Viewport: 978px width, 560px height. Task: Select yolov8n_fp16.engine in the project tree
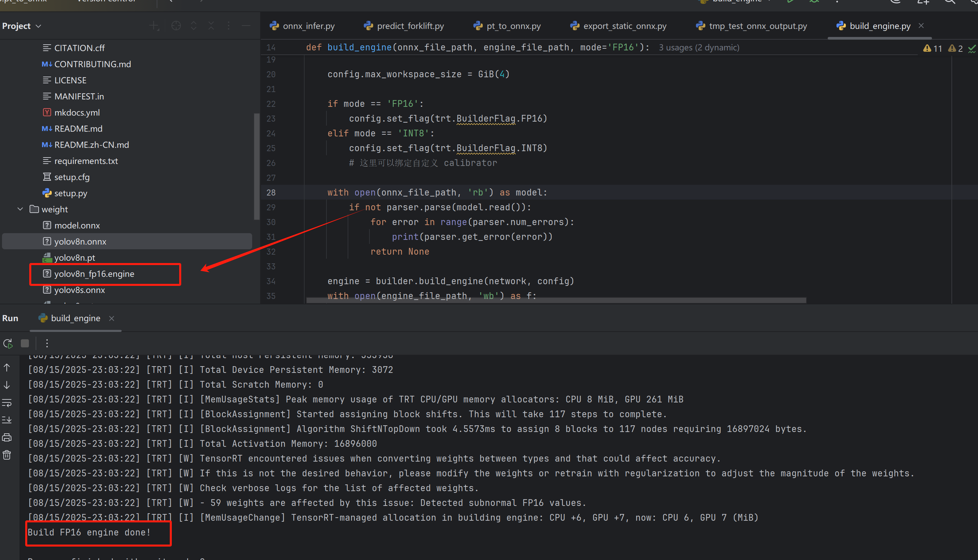94,274
